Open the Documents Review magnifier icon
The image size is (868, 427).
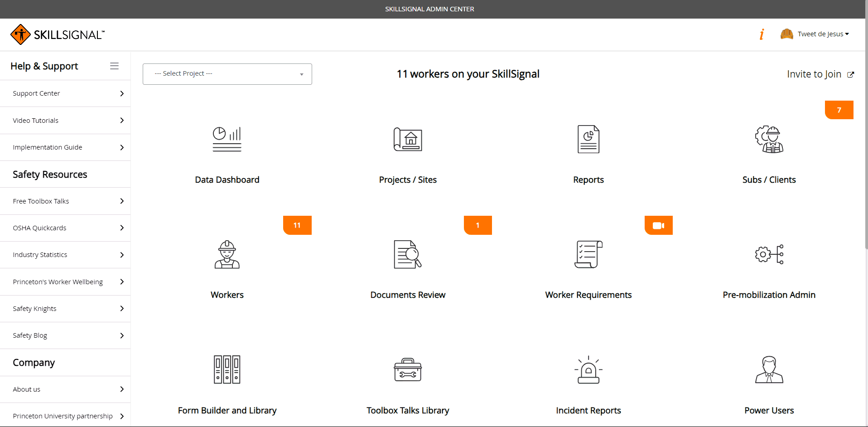tap(408, 254)
